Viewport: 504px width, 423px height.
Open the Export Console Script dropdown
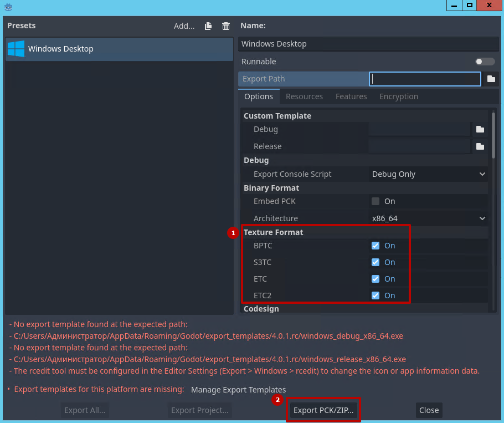[x=428, y=174]
